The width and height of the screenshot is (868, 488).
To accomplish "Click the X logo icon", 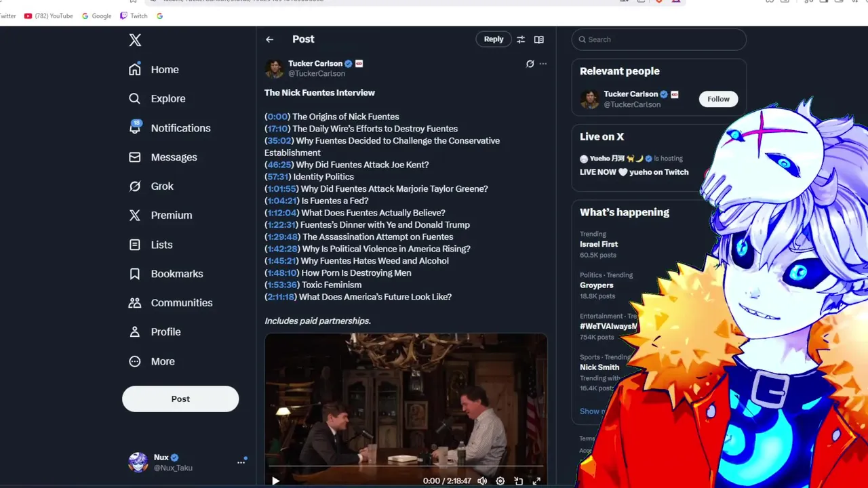I will pos(135,40).
